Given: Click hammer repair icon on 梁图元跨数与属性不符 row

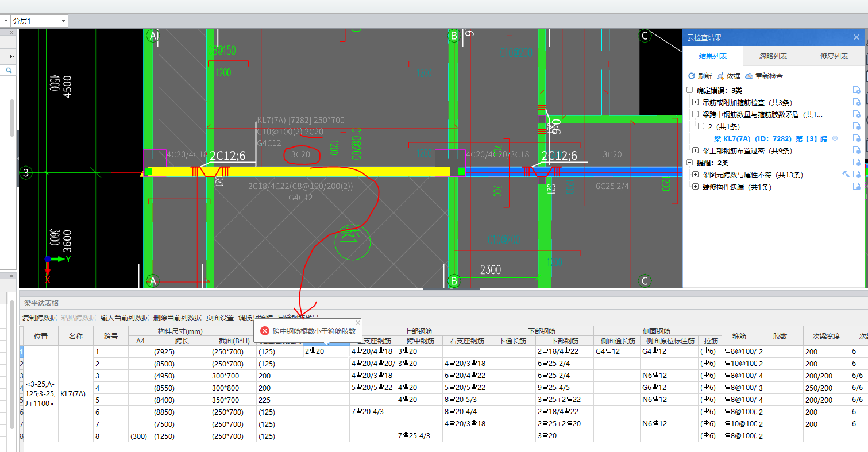Looking at the screenshot, I should pos(846,175).
